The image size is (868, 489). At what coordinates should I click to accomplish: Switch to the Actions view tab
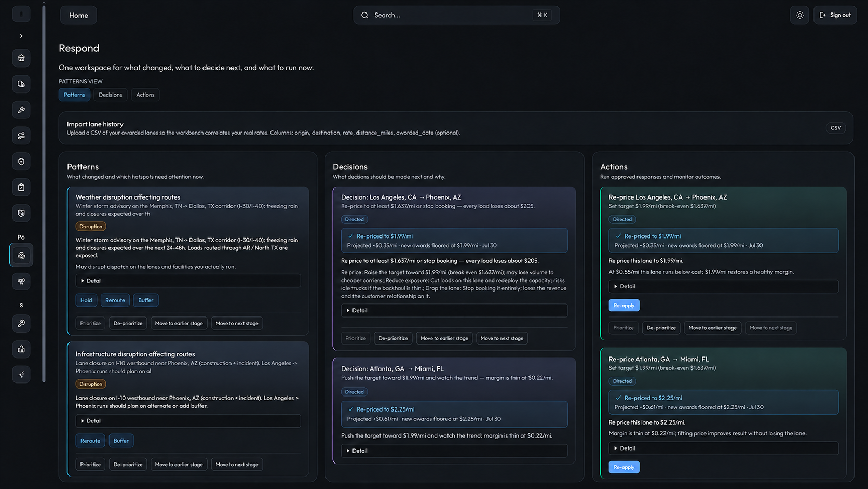coord(145,95)
